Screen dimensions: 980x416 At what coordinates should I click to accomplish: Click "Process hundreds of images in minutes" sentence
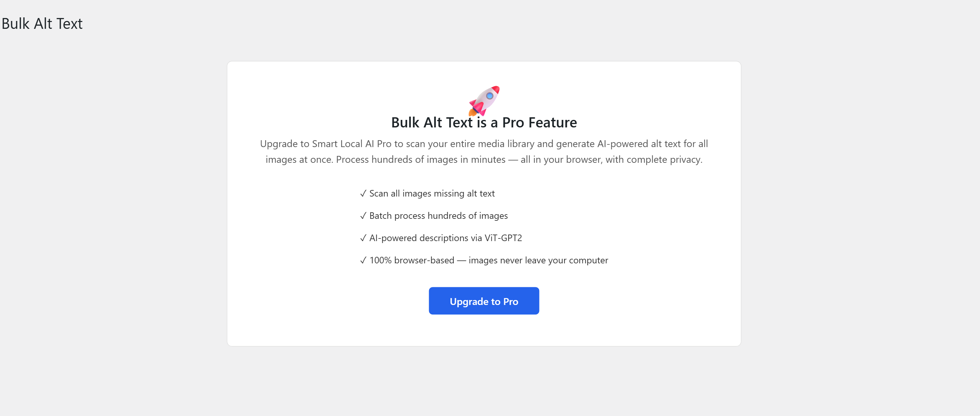[x=420, y=160]
